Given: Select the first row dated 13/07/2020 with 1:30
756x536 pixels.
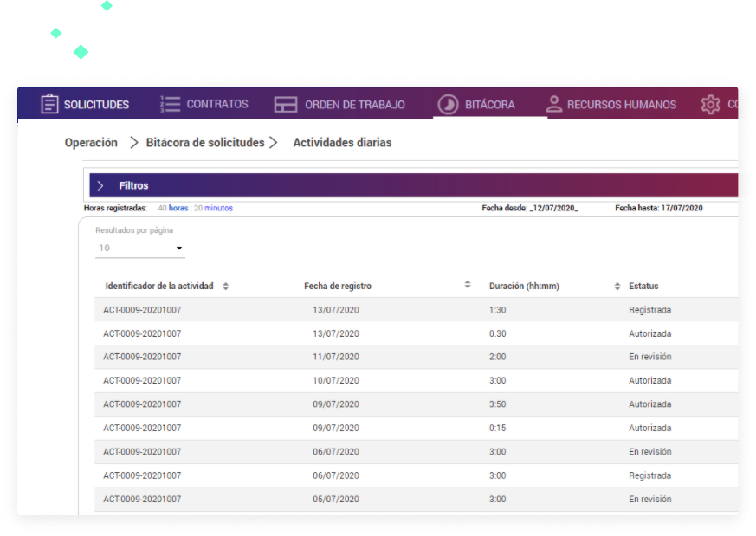Looking at the screenshot, I should click(416, 310).
